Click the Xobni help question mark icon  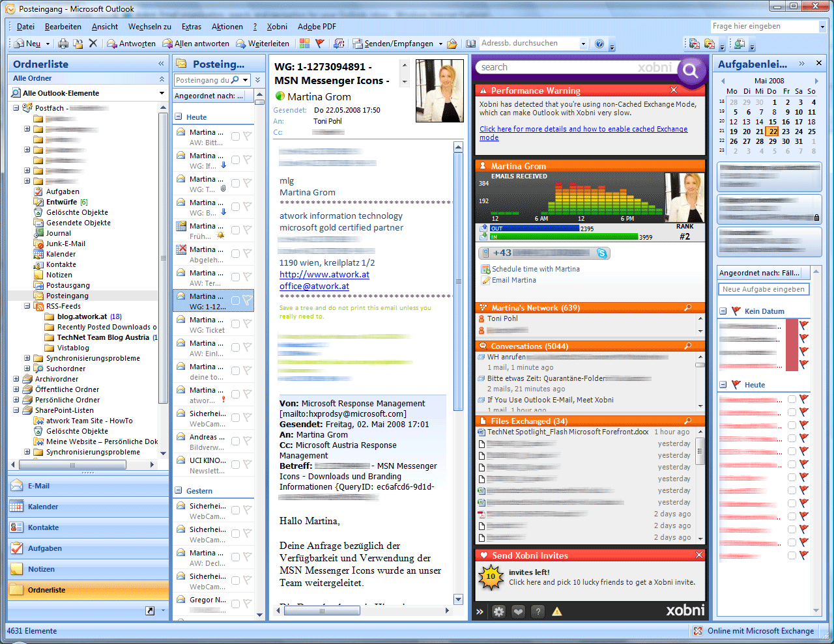coord(538,611)
